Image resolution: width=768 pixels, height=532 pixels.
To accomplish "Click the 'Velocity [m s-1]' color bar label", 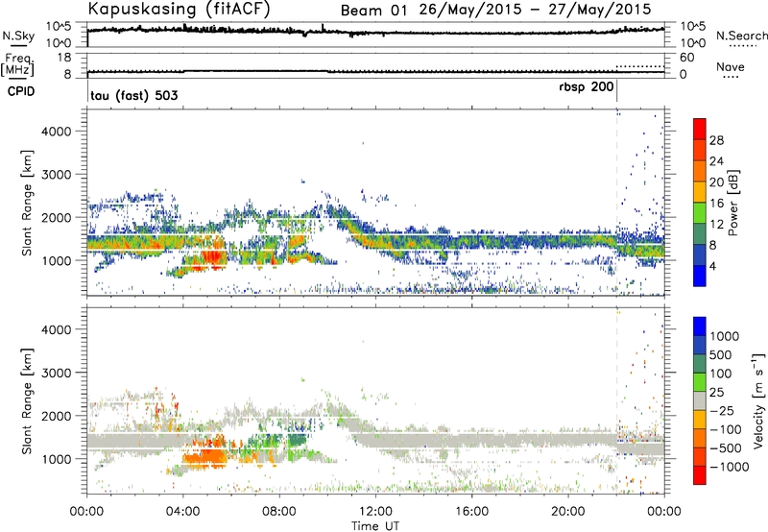I will tap(758, 400).
